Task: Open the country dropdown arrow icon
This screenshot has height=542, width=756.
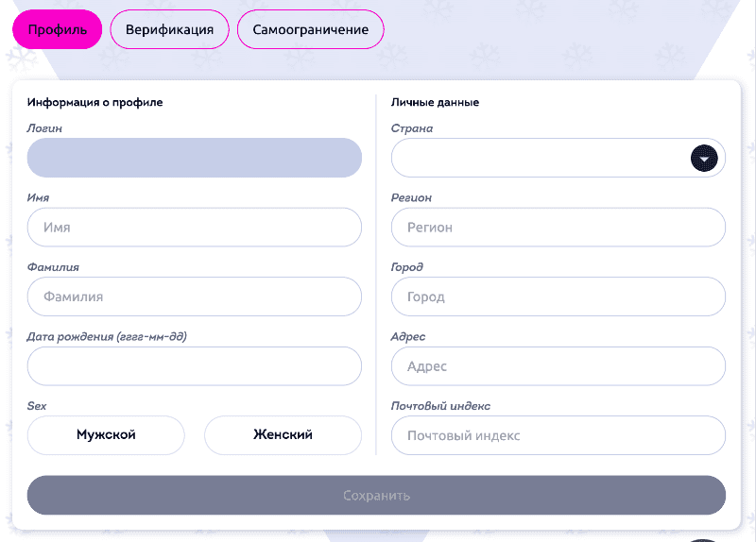Action: 704,159
